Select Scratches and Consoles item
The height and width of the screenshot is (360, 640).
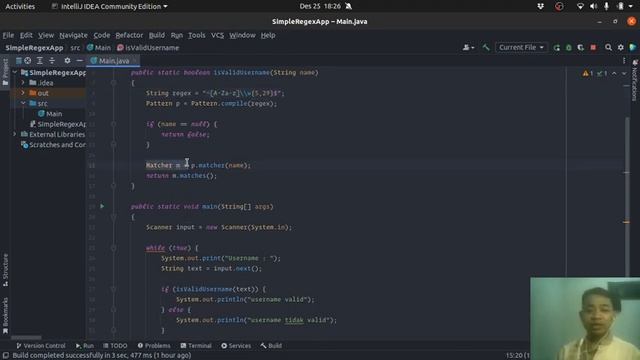(53, 145)
